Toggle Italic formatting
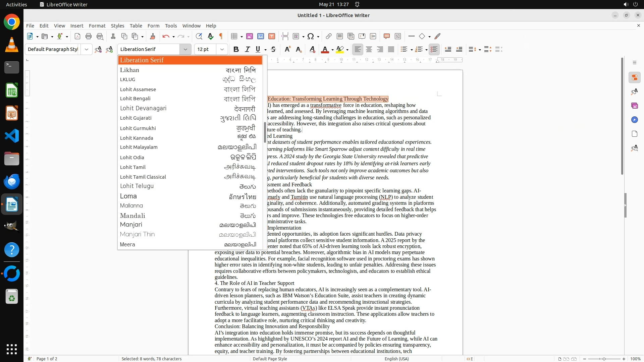The width and height of the screenshot is (644, 362). [x=247, y=49]
